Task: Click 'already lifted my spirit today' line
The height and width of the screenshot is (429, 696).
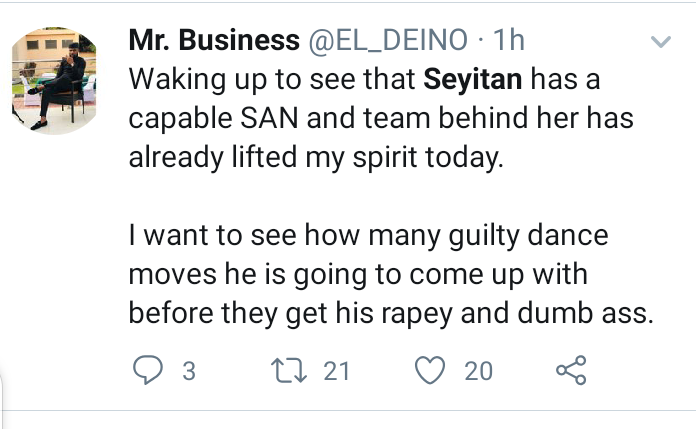Action: 312,157
